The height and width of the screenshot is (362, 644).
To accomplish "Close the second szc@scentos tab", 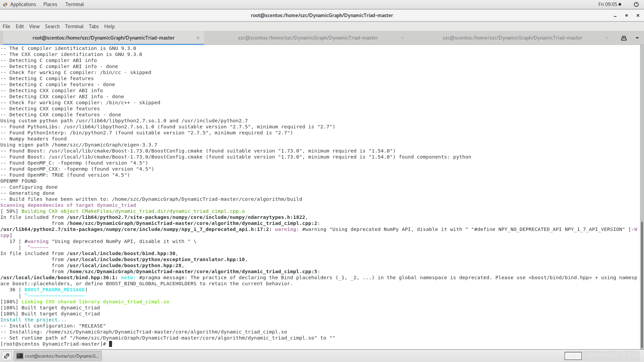I will (402, 38).
